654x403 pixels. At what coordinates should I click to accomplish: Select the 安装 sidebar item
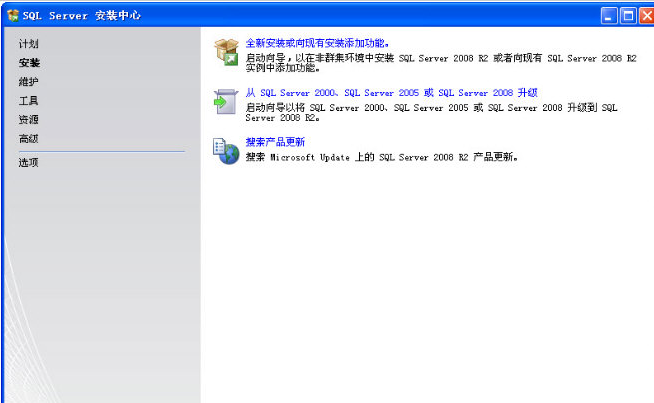29,63
